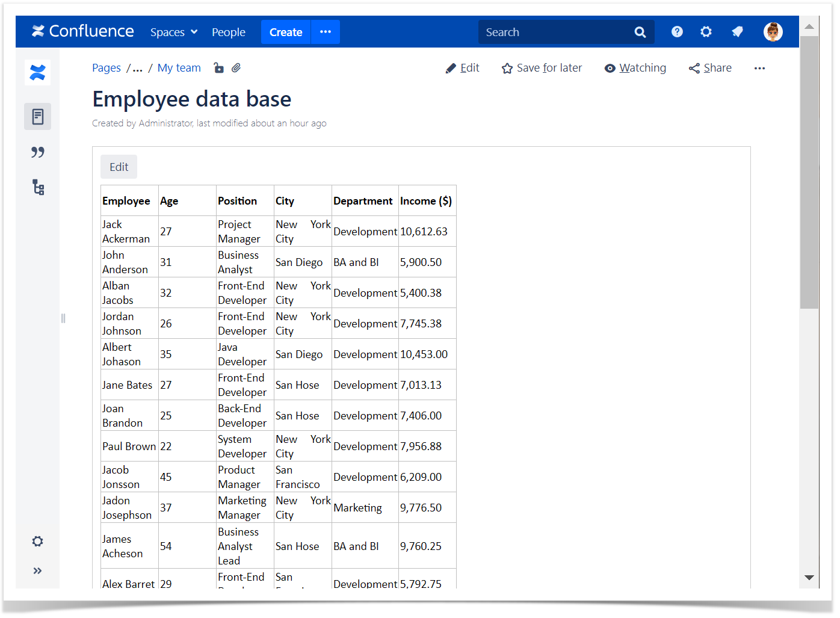View attachments via paperclip icon
The height and width of the screenshot is (618, 840).
[236, 68]
